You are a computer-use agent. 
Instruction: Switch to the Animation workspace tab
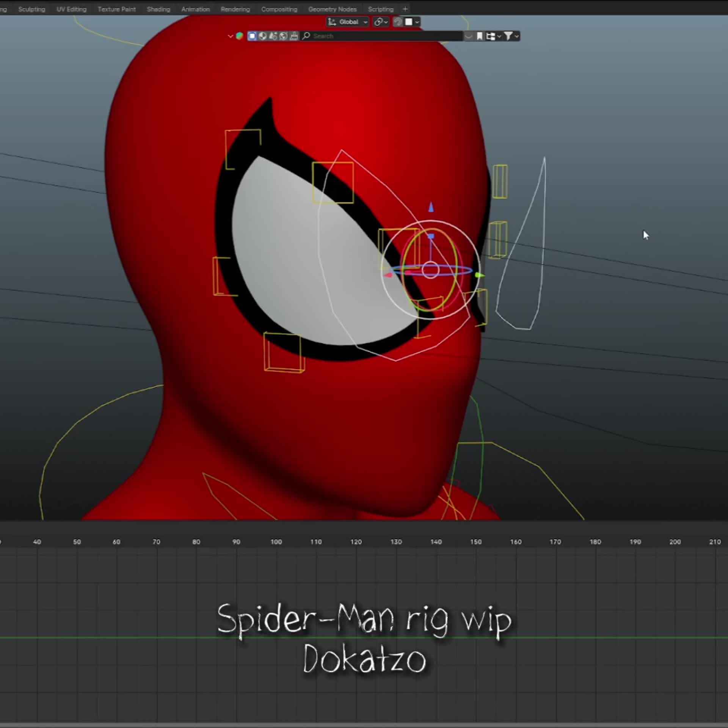pyautogui.click(x=196, y=9)
